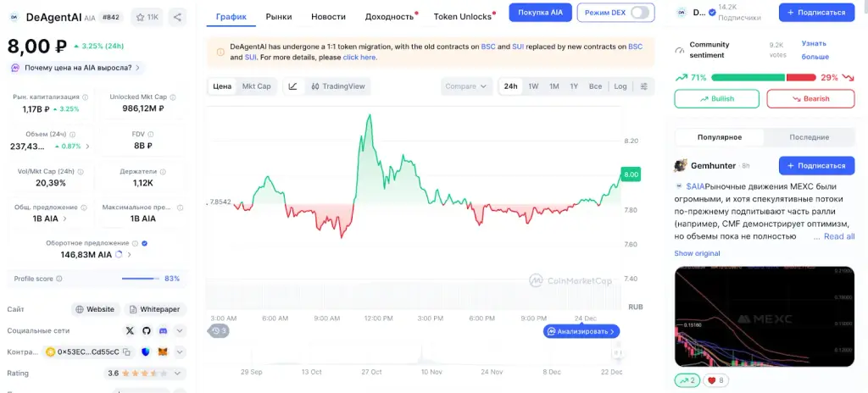Select the 1Y time range
868x393 pixels.
pyautogui.click(x=574, y=86)
